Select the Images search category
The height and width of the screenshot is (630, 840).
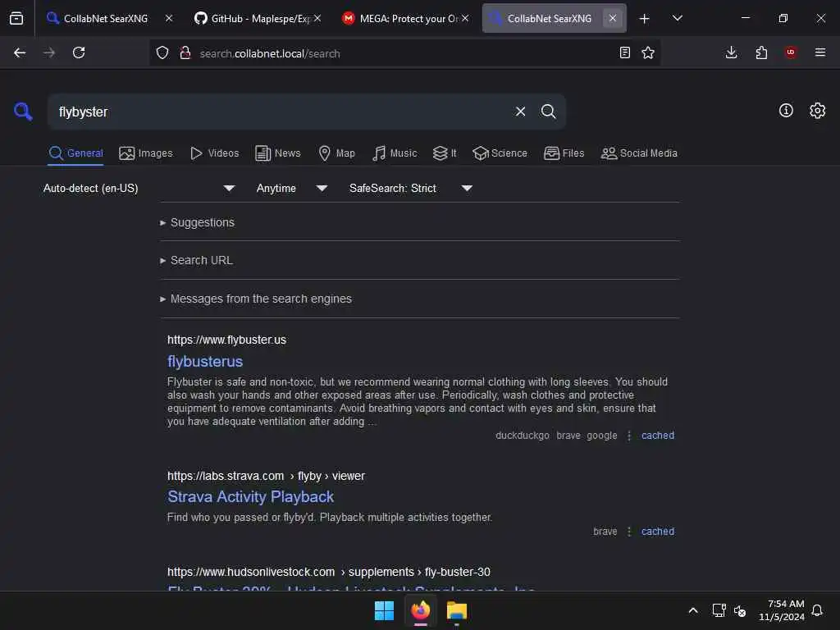[x=146, y=153]
